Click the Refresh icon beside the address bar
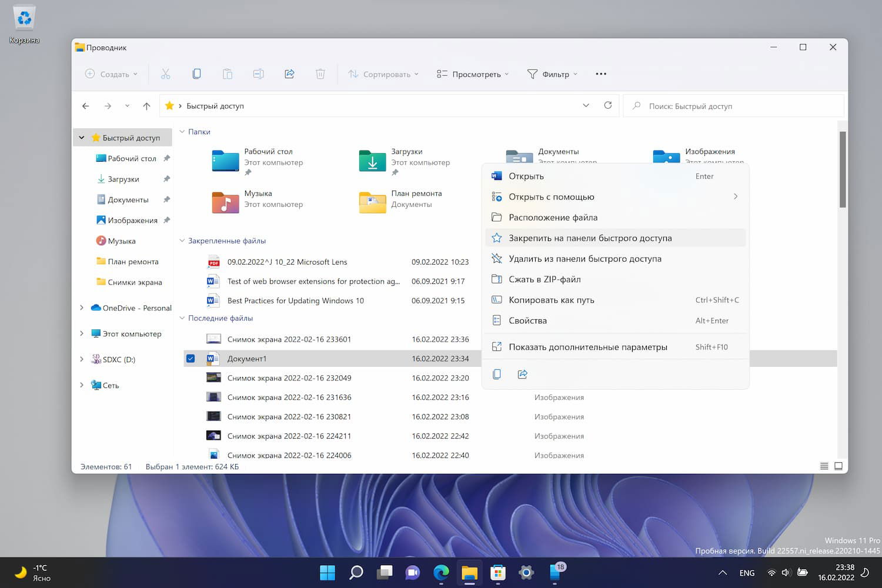Viewport: 882px width, 588px height. [x=608, y=105]
